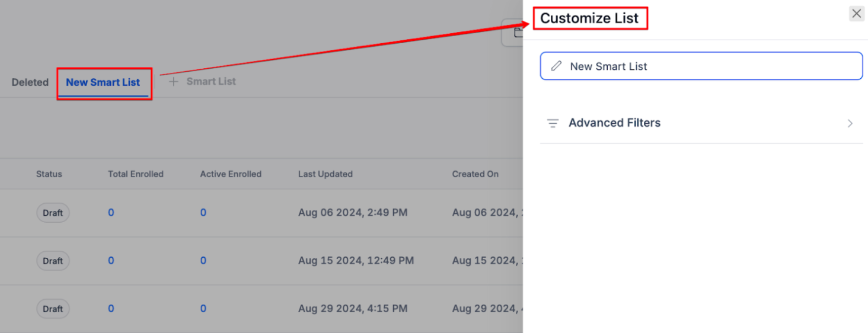The width and height of the screenshot is (868, 333).
Task: Click Draft status badge for Aug 29 row
Action: 53,309
